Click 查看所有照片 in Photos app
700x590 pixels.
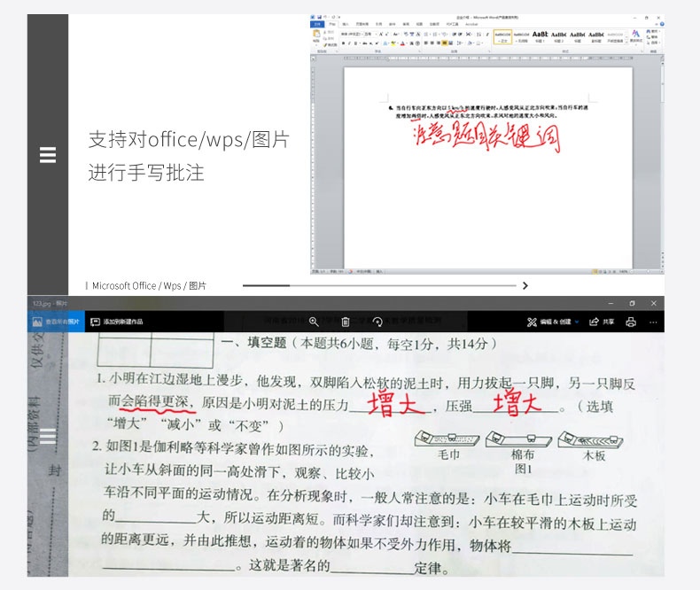pyautogui.click(x=56, y=322)
